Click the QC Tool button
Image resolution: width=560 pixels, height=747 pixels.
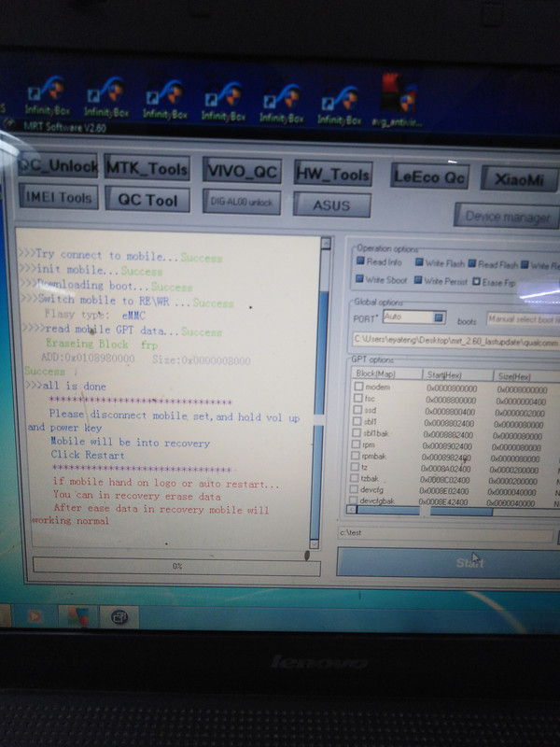tap(147, 200)
